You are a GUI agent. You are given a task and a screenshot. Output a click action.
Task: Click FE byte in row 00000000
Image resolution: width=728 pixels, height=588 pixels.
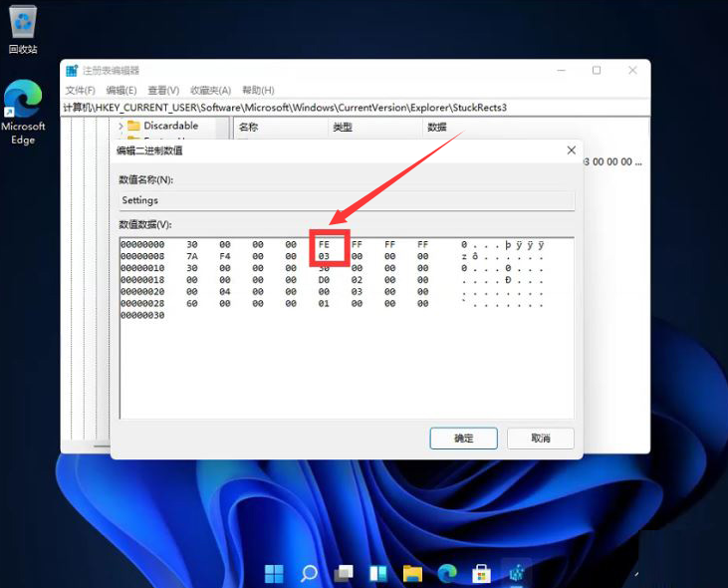pyautogui.click(x=324, y=244)
